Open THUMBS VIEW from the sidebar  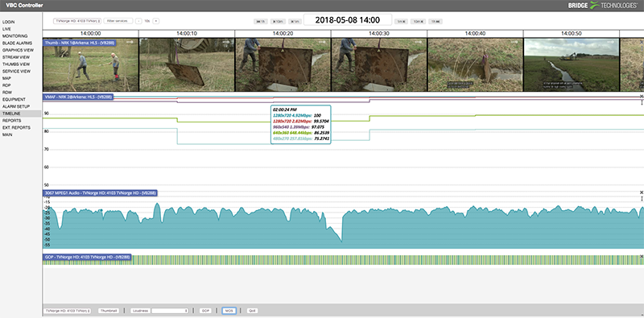point(16,64)
